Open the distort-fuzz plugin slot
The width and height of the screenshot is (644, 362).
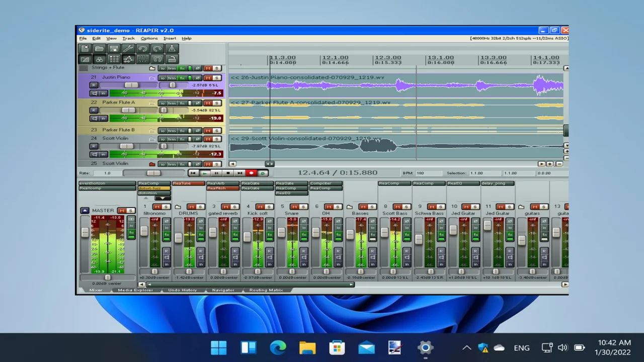click(154, 189)
